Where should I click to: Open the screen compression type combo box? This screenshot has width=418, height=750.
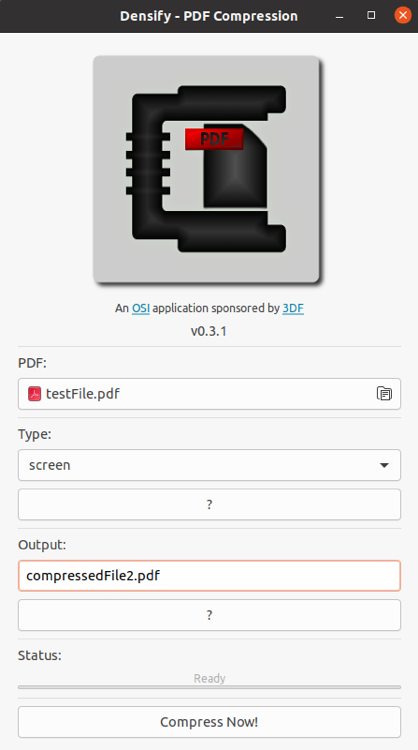click(209, 465)
